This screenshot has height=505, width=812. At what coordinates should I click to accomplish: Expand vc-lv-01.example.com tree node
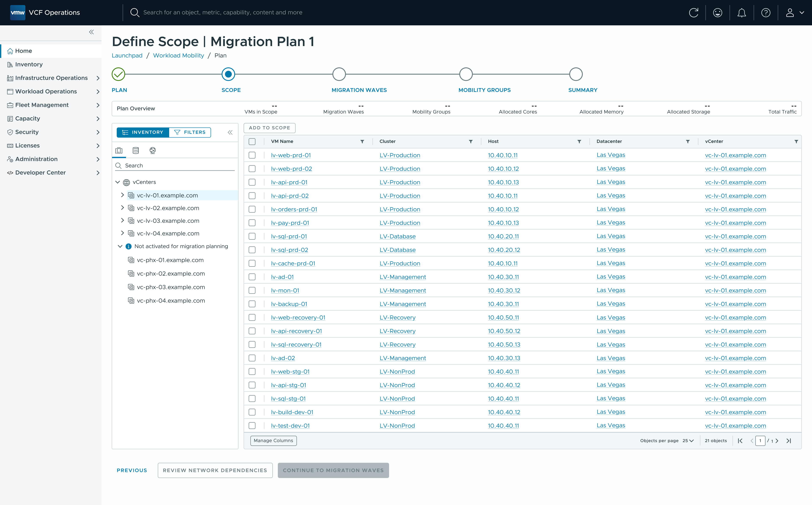122,195
